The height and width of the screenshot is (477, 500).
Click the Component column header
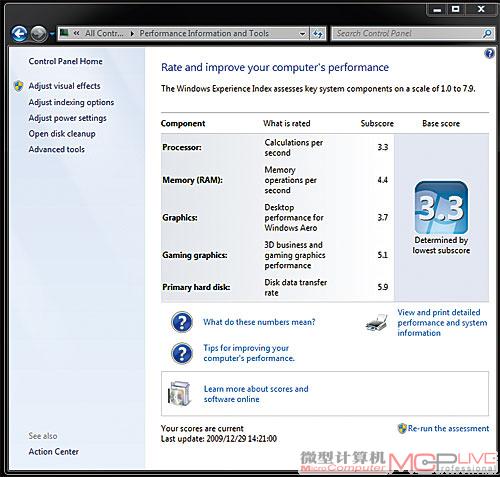[x=183, y=124]
